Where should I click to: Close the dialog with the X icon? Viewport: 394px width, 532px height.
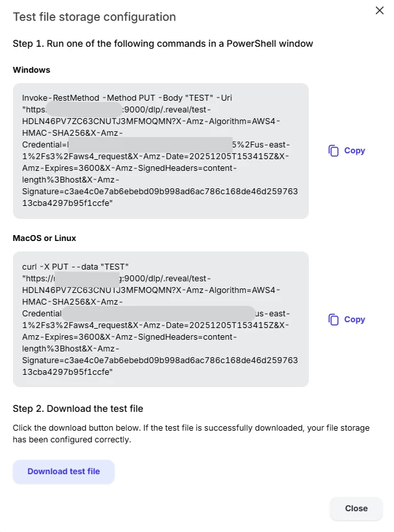380,10
